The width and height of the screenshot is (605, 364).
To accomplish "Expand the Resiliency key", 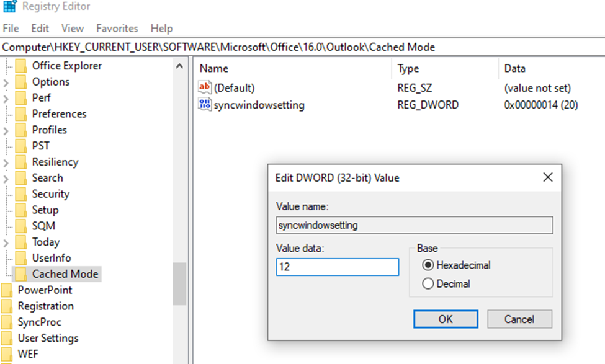I will pos(6,162).
